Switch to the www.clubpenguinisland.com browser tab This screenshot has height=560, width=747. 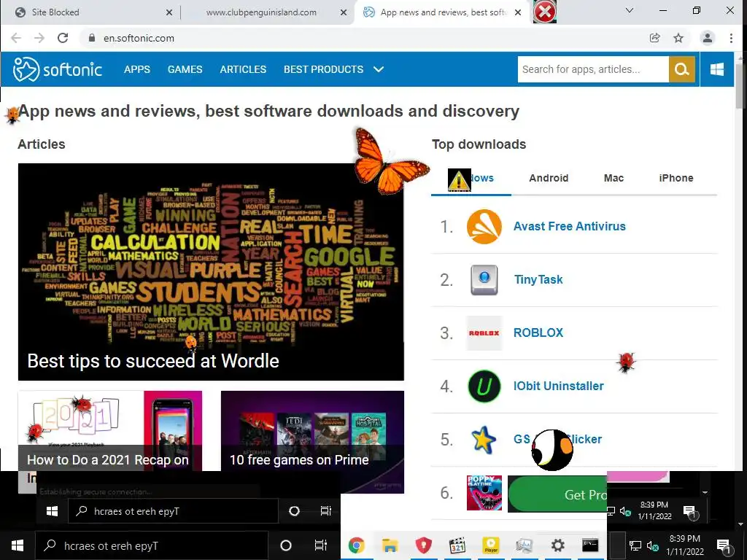pyautogui.click(x=267, y=12)
